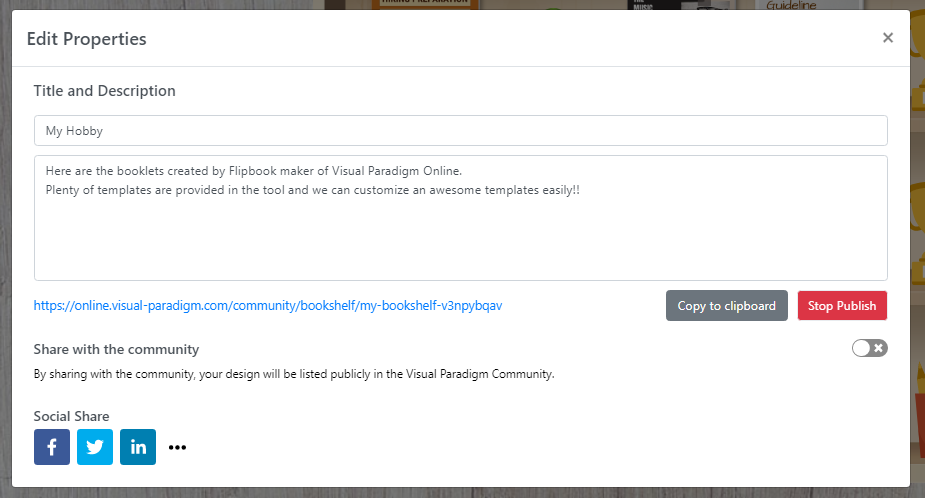Share the bookshelf on Facebook
Viewport: 925px width, 498px height.
[x=52, y=447]
